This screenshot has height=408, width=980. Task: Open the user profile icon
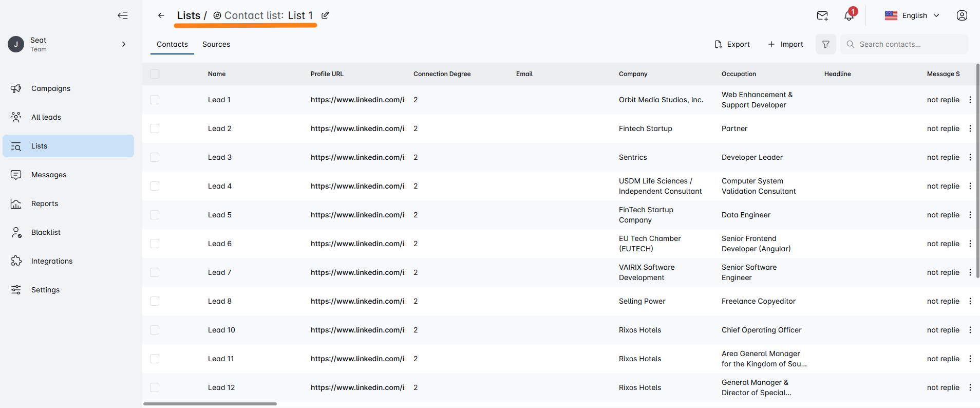click(x=962, y=15)
